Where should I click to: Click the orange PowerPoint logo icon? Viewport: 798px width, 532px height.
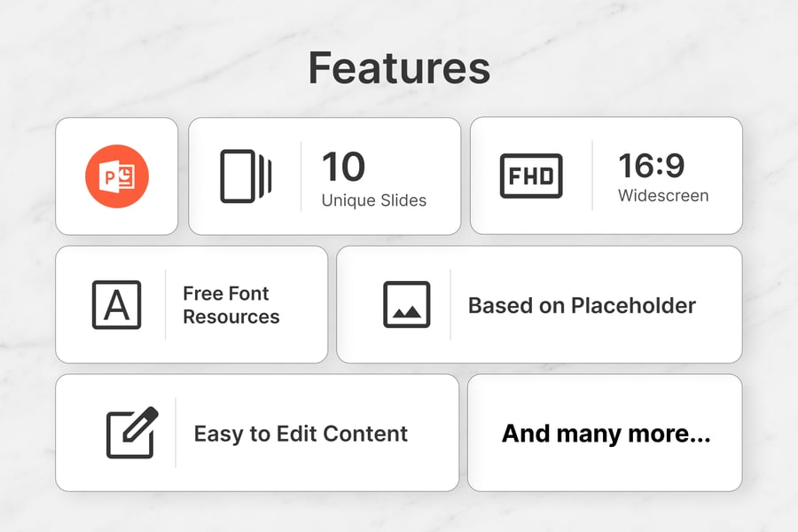pos(117,176)
